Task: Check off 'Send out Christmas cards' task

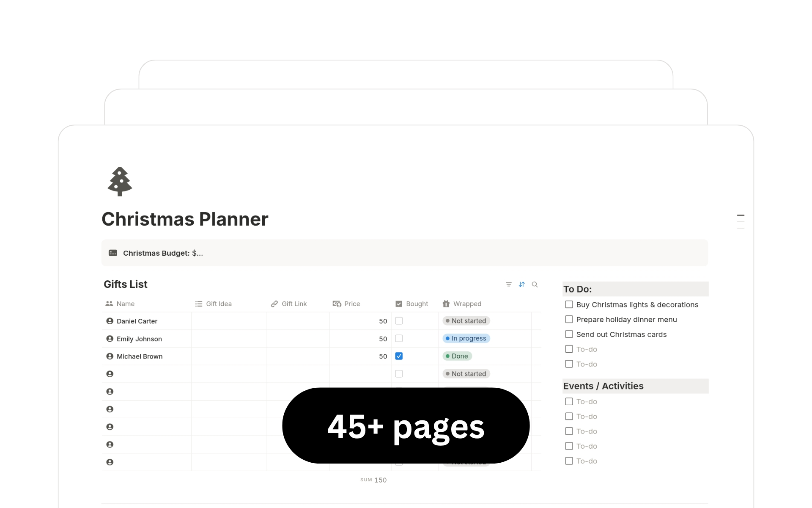Action: pos(568,334)
